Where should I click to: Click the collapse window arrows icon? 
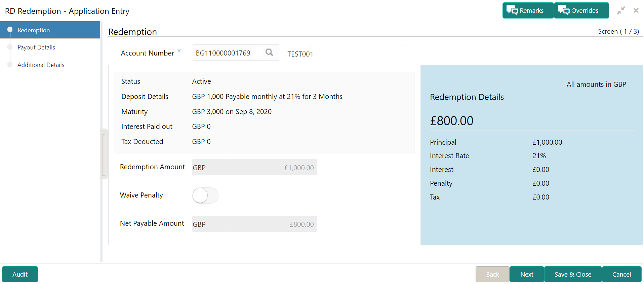621,10
